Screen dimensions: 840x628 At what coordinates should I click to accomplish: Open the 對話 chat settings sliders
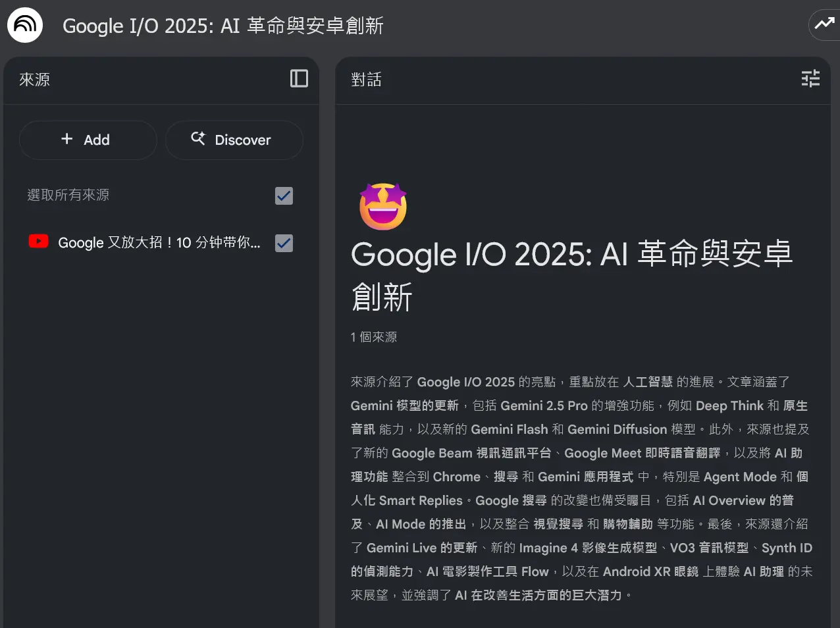point(810,79)
